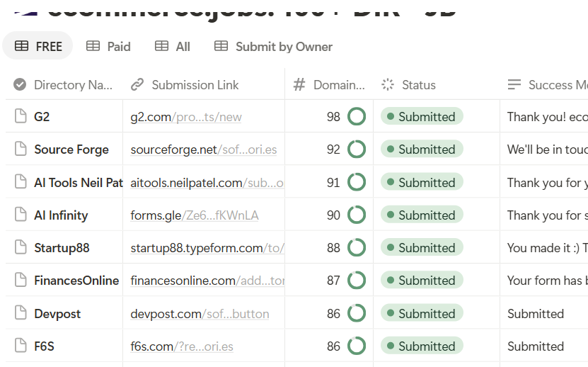Switch to the Paid view tab
Image resolution: width=588 pixels, height=367 pixels.
pyautogui.click(x=108, y=47)
